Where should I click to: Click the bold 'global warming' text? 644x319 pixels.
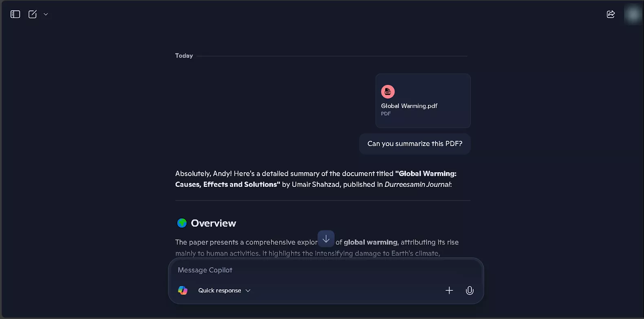tap(371, 242)
